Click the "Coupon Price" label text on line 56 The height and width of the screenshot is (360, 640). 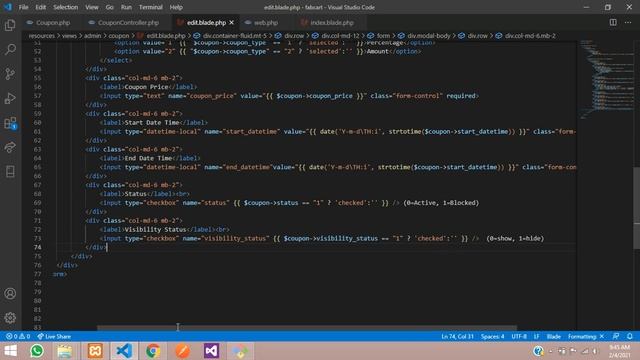point(146,87)
